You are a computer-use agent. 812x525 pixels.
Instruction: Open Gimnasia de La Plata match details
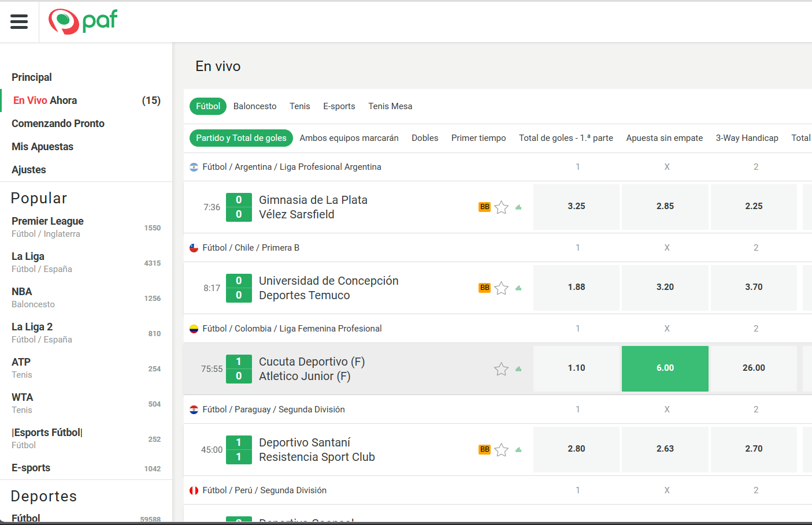pyautogui.click(x=313, y=207)
